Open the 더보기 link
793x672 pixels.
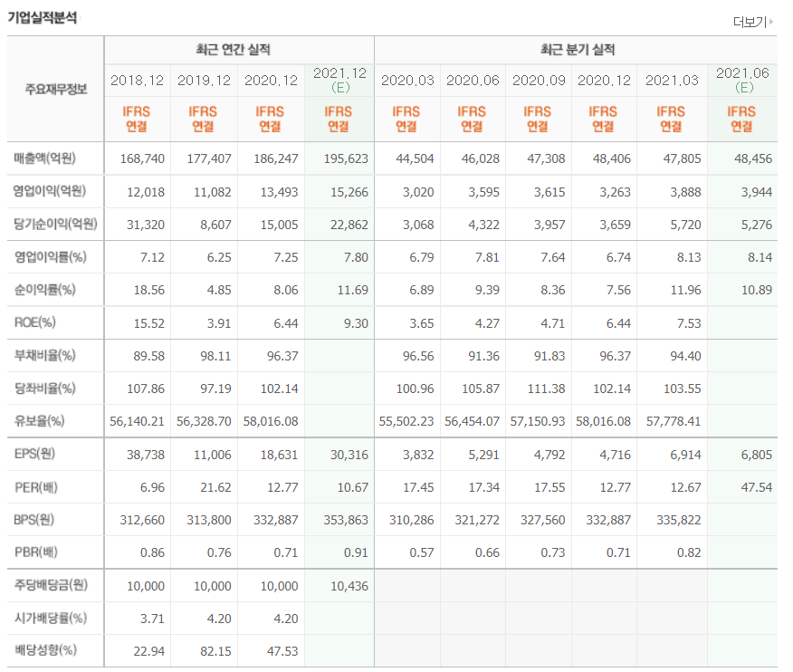pyautogui.click(x=750, y=22)
